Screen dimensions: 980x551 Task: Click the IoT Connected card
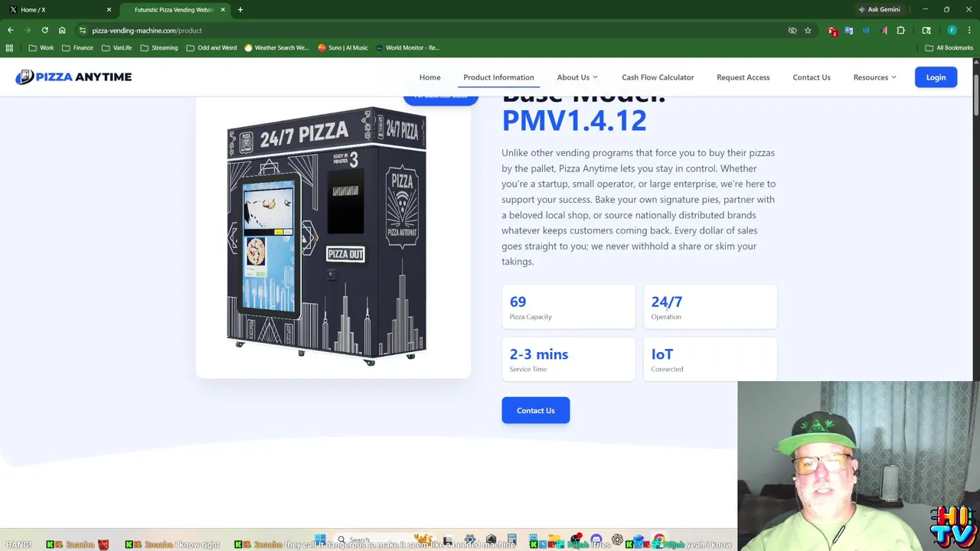coord(710,360)
